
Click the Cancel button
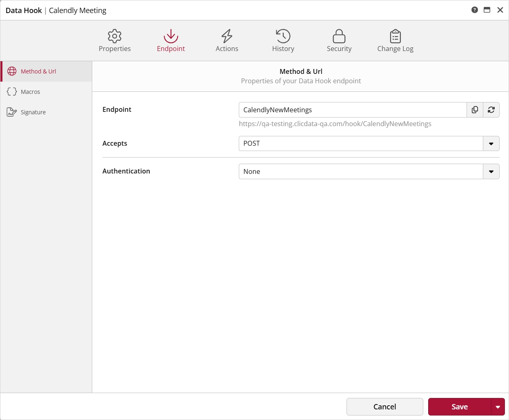[385, 407]
